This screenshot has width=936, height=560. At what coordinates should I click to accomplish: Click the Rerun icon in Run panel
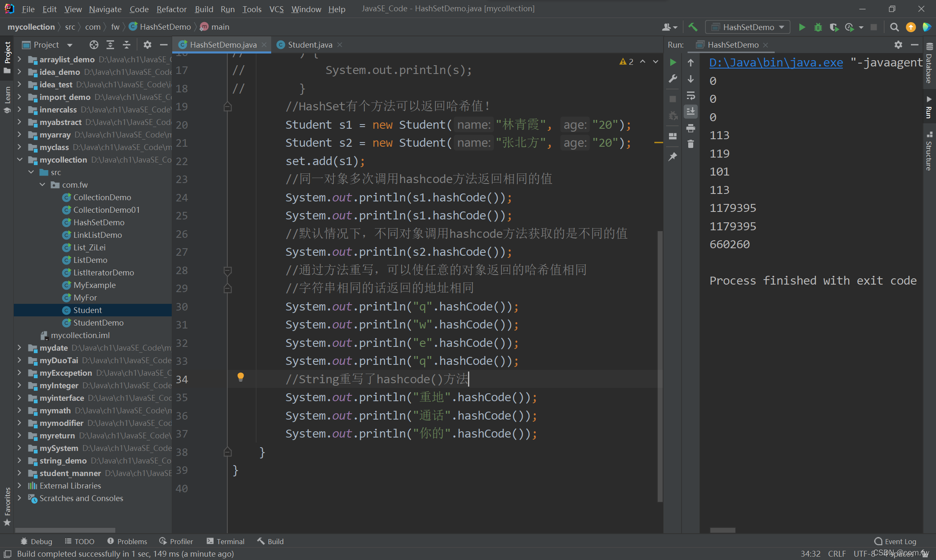(x=673, y=62)
